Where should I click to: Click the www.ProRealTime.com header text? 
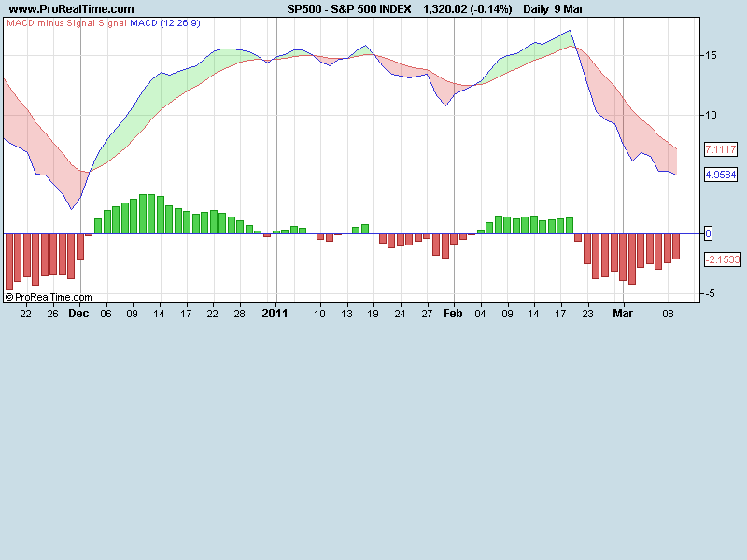click(x=72, y=9)
